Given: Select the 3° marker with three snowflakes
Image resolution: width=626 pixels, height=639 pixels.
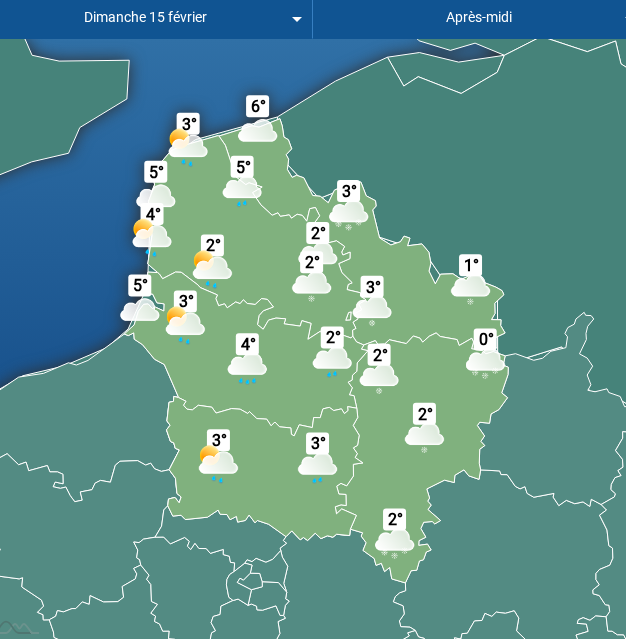Looking at the screenshot, I should pyautogui.click(x=348, y=205).
